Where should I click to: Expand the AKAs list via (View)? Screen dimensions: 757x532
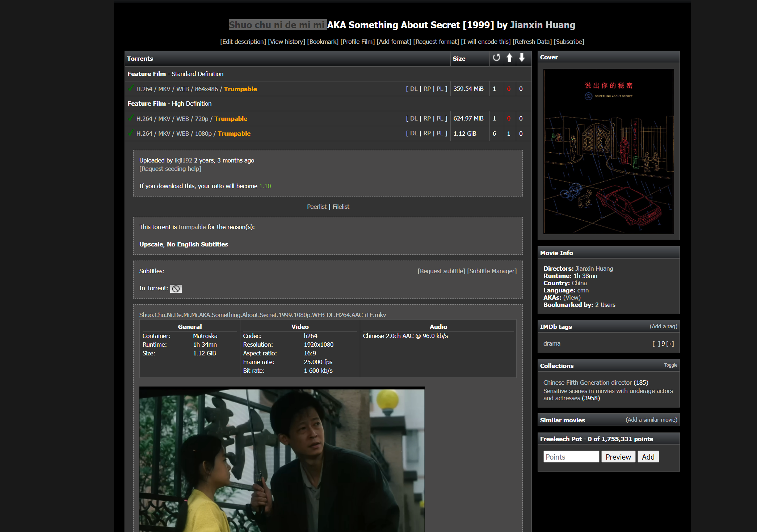click(x=572, y=297)
